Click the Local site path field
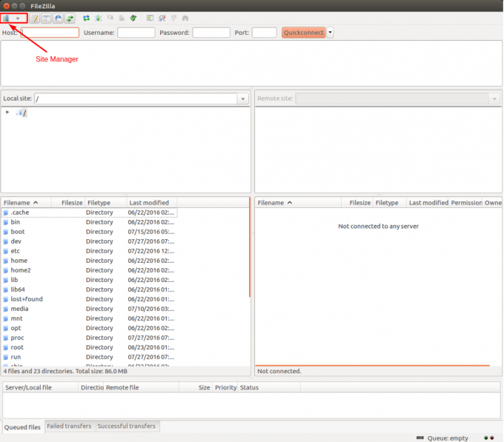Viewport: 504px width, 442px height. coord(136,99)
